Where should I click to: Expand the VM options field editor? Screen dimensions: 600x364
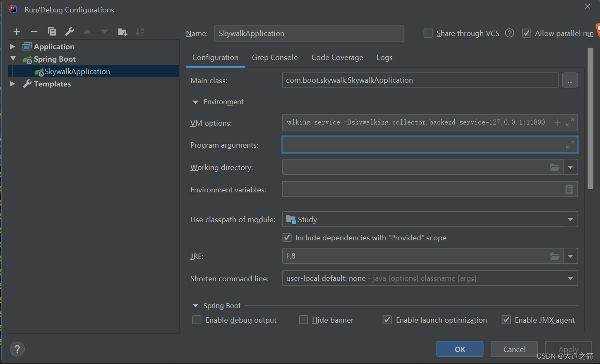[x=570, y=122]
